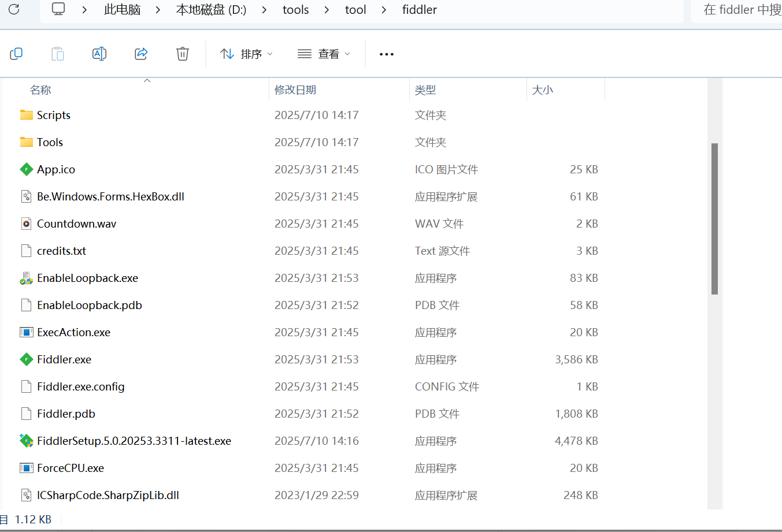This screenshot has height=532, width=782.
Task: Select the file name EnableLoopback.exe
Action: (x=87, y=278)
